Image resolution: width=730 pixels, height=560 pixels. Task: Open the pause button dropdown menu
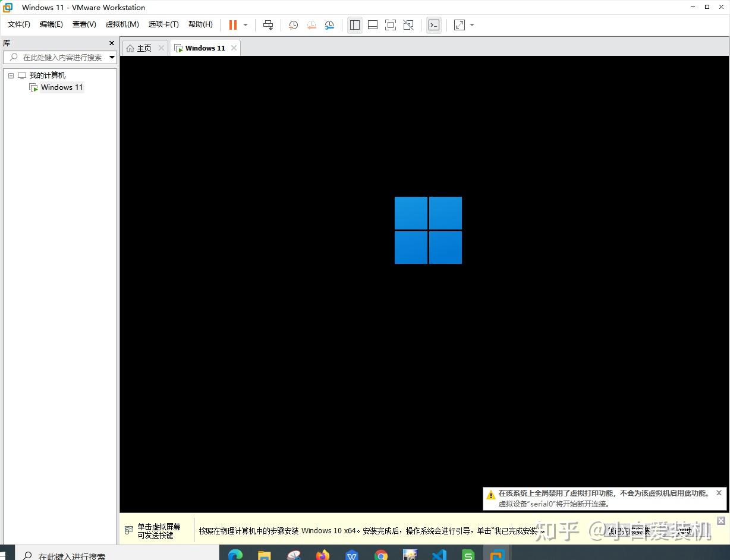point(244,24)
